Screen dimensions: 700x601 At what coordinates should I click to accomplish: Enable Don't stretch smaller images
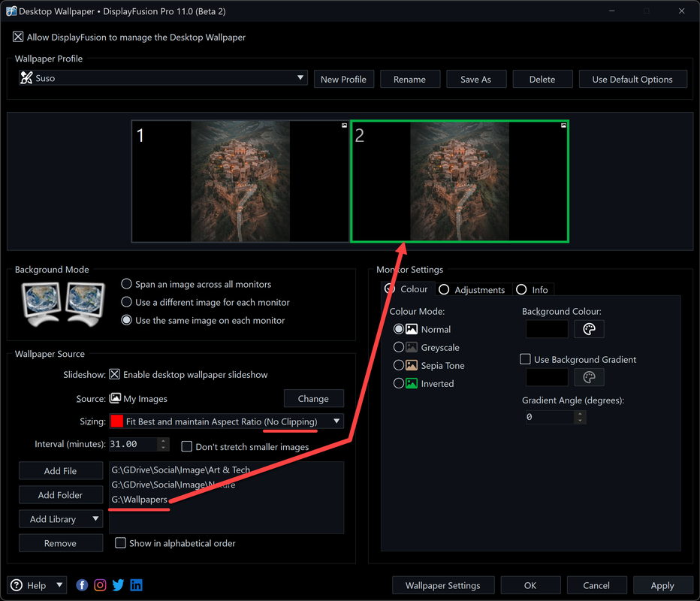(186, 446)
